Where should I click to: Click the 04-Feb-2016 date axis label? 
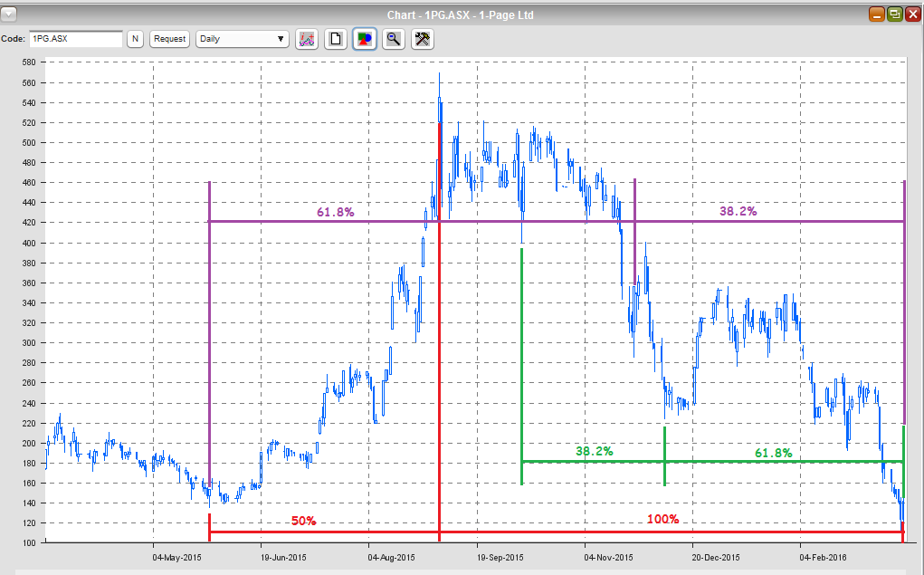[824, 557]
